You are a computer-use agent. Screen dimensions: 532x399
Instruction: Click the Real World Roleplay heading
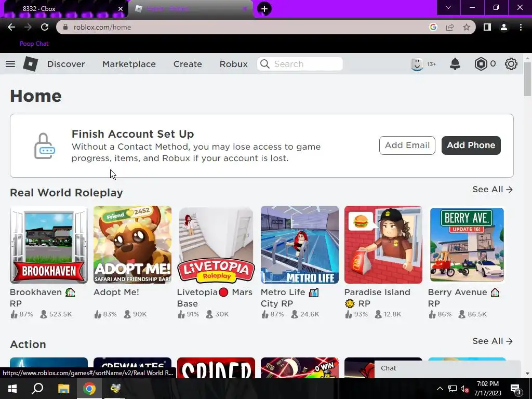66,193
